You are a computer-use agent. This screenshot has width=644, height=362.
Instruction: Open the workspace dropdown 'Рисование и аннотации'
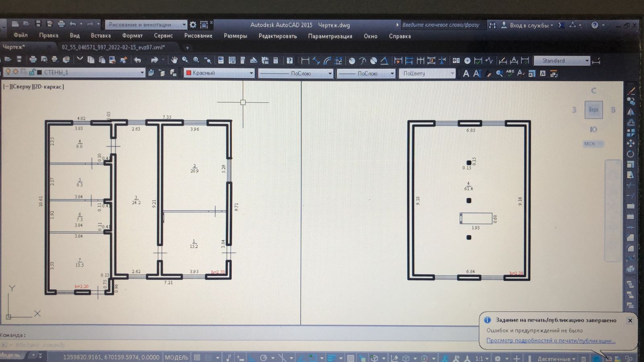[146, 25]
